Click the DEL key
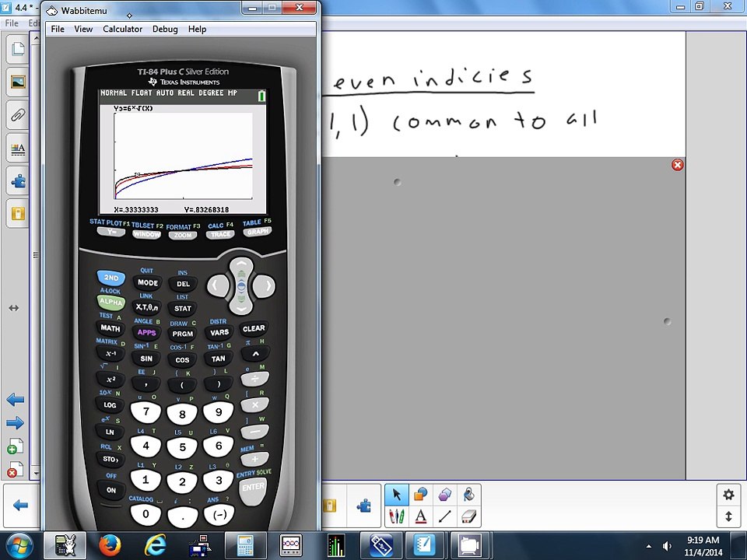Image resolution: width=747 pixels, height=560 pixels. click(x=183, y=284)
